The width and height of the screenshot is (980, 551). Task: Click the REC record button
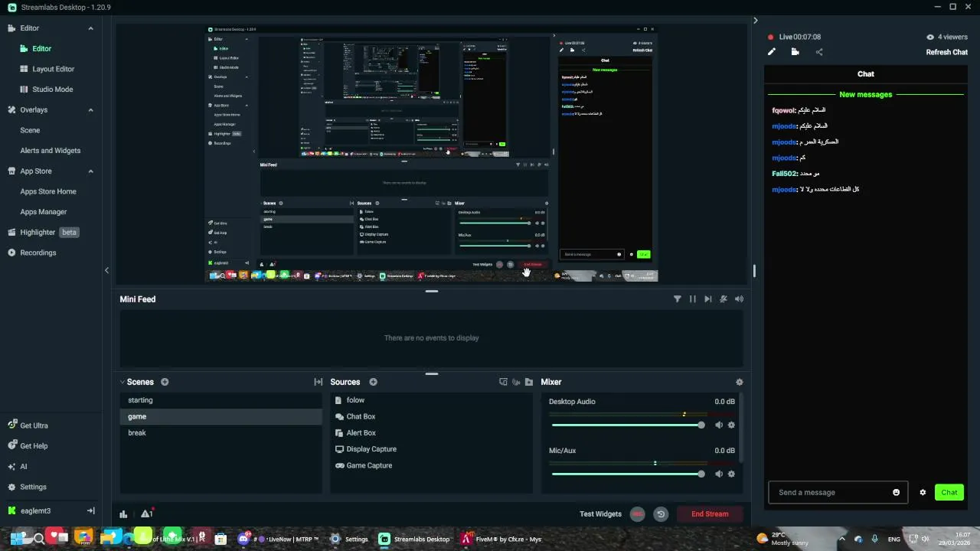coord(638,514)
